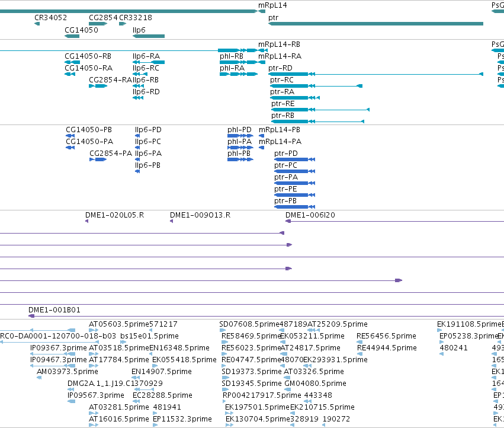
Task: Open the "Ilp6-PD" protein label
Action: click(148, 130)
